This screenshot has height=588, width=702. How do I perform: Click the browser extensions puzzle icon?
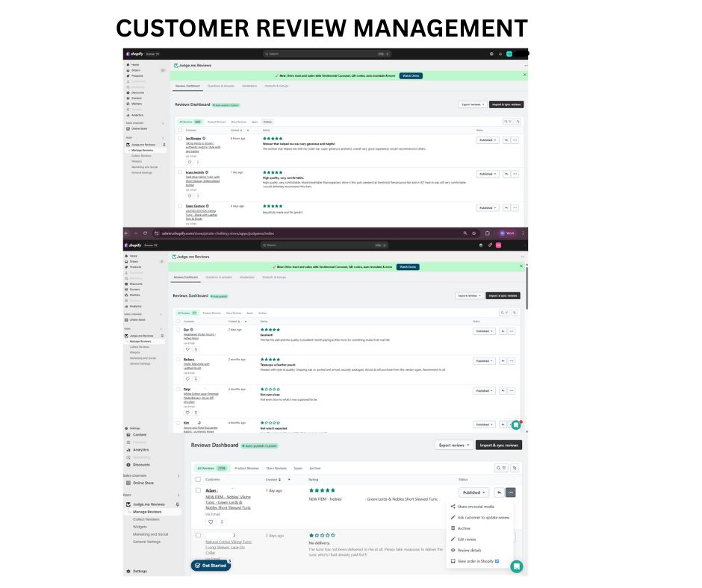click(x=487, y=233)
